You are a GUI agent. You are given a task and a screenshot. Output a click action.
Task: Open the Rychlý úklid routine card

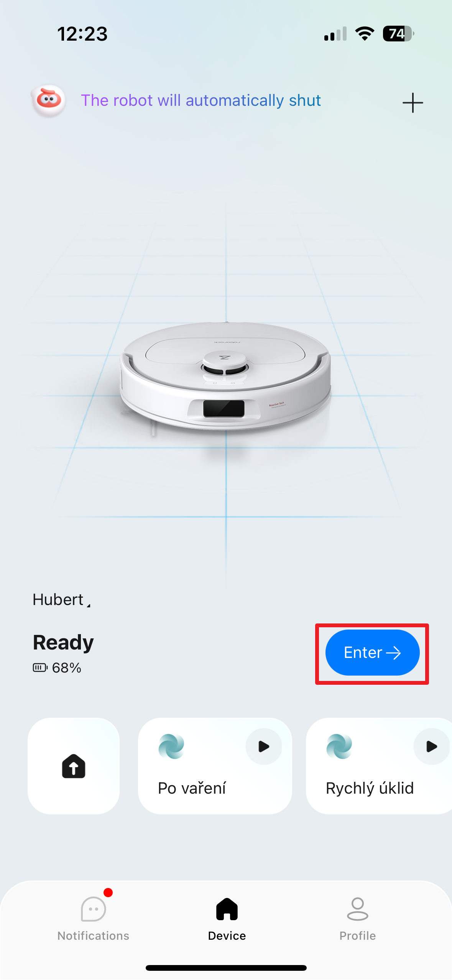[379, 766]
